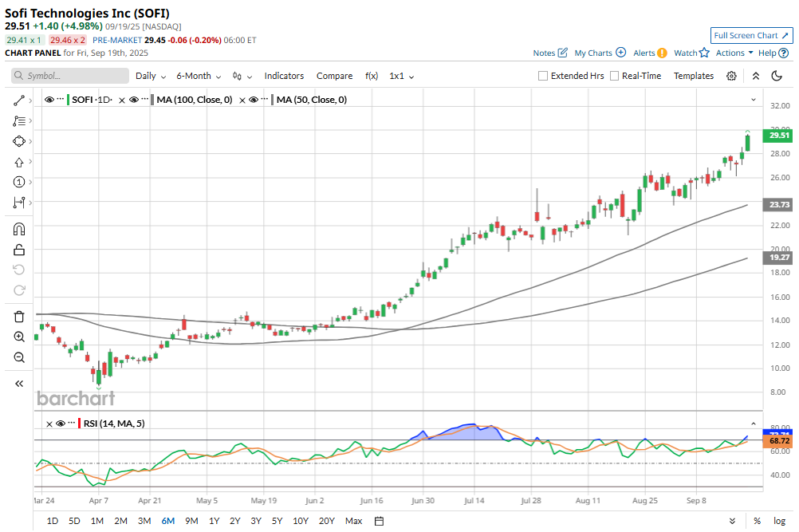
Task: Select the 9M time range
Action: (191, 521)
